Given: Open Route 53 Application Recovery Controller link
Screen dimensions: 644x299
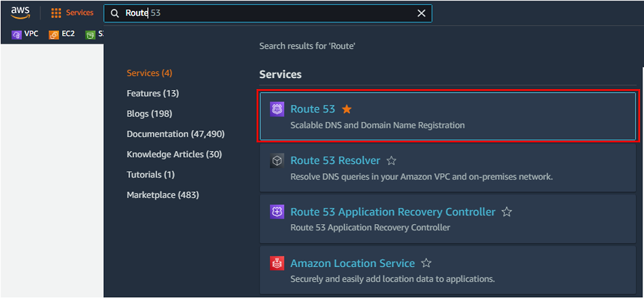Looking at the screenshot, I should 393,212.
